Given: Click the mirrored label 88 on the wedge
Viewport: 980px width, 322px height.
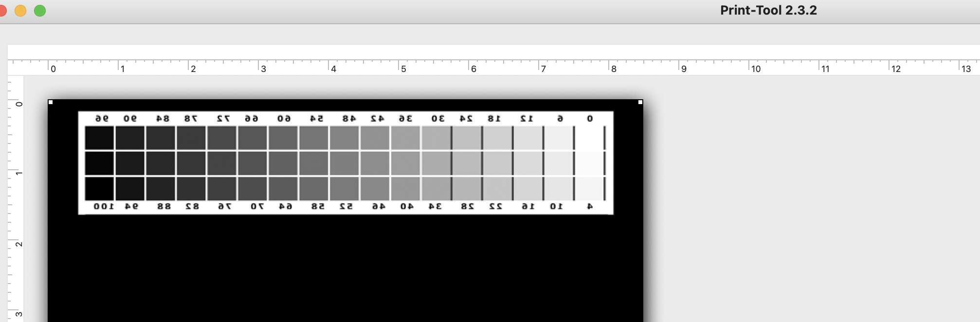Looking at the screenshot, I should [164, 206].
